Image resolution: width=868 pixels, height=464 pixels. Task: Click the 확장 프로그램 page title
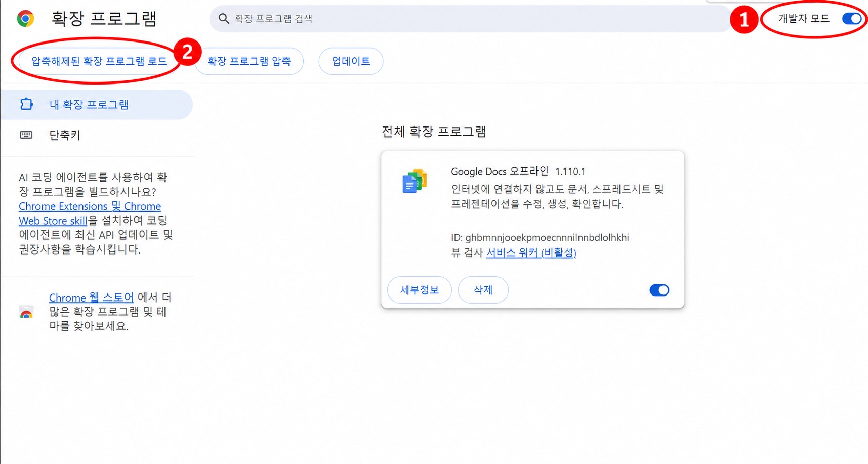(104, 19)
